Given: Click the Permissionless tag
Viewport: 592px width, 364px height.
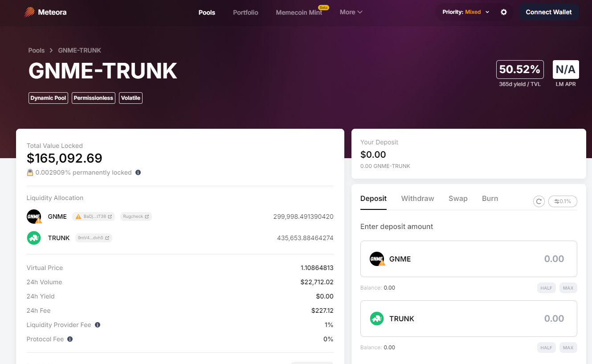Looking at the screenshot, I should click(x=94, y=98).
